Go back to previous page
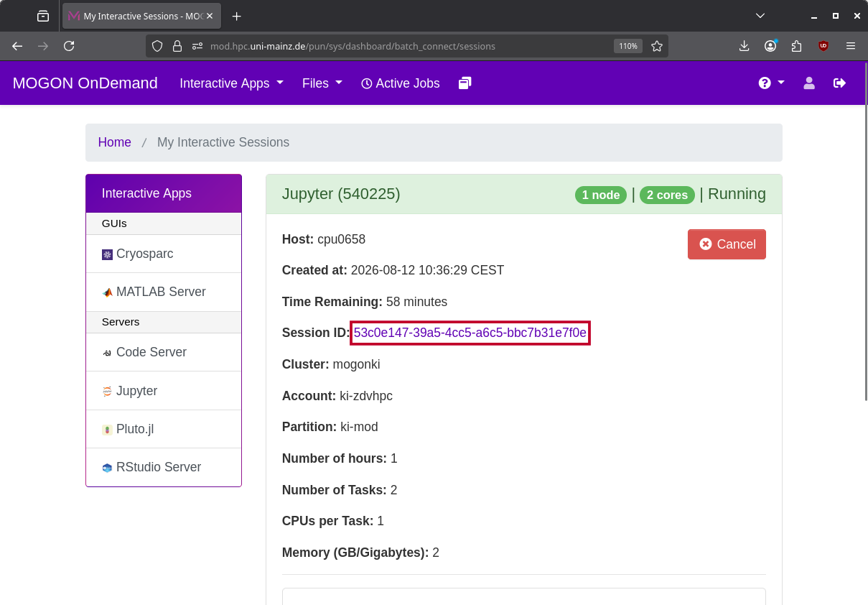The width and height of the screenshot is (868, 605). (x=17, y=46)
